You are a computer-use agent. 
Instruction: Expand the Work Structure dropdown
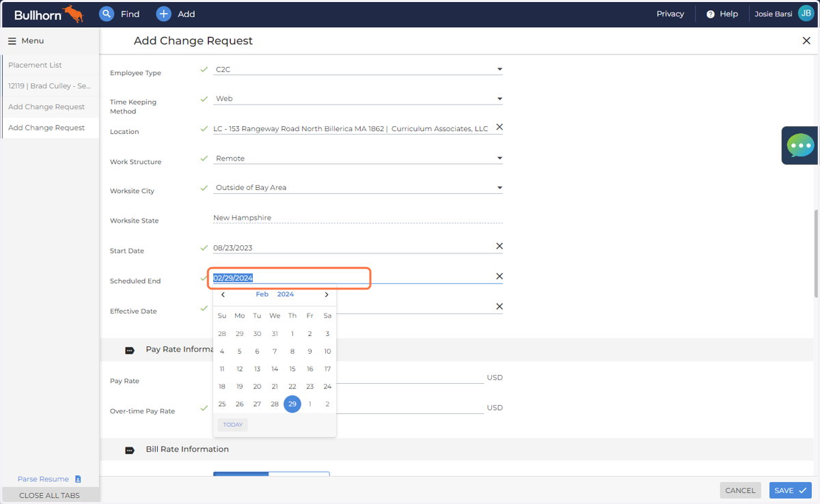point(500,158)
